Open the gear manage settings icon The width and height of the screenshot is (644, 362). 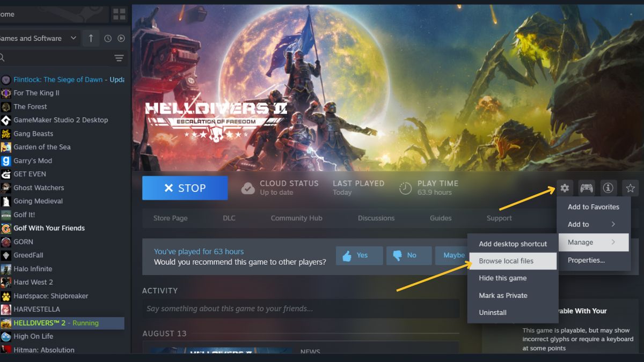[x=565, y=188]
